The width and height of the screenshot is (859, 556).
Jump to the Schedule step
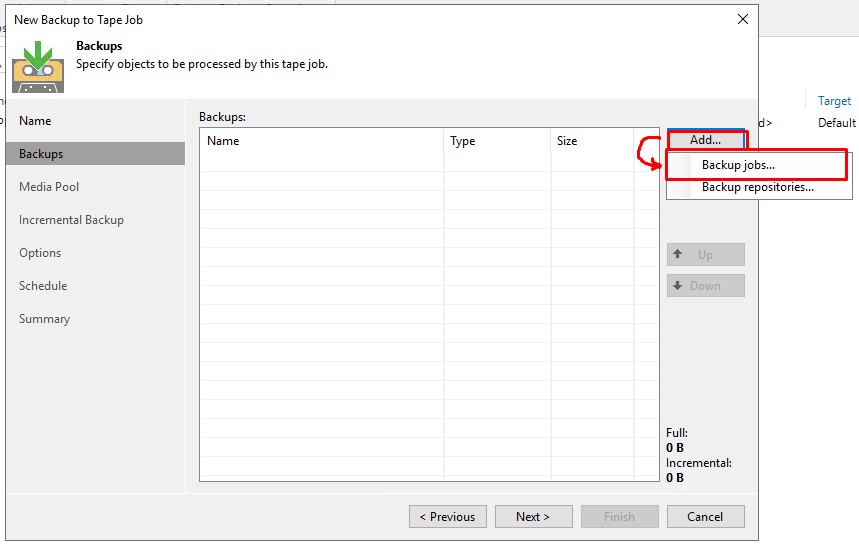[x=43, y=286]
